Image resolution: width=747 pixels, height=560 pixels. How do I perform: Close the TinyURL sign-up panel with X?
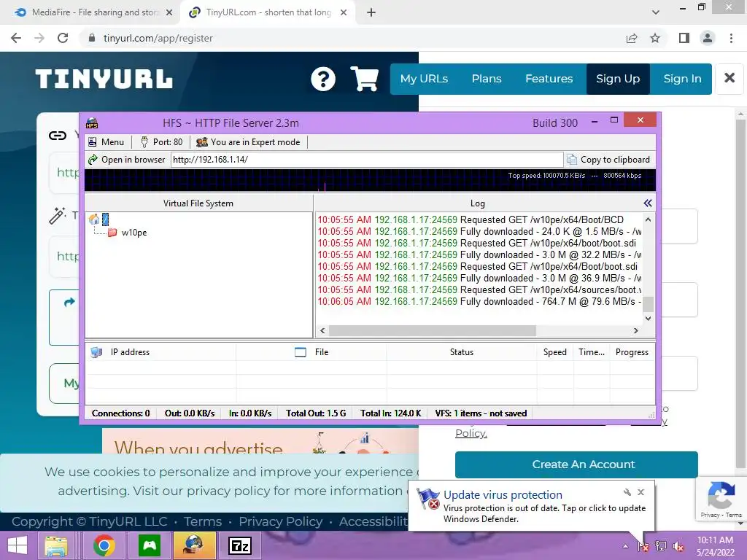729,78
